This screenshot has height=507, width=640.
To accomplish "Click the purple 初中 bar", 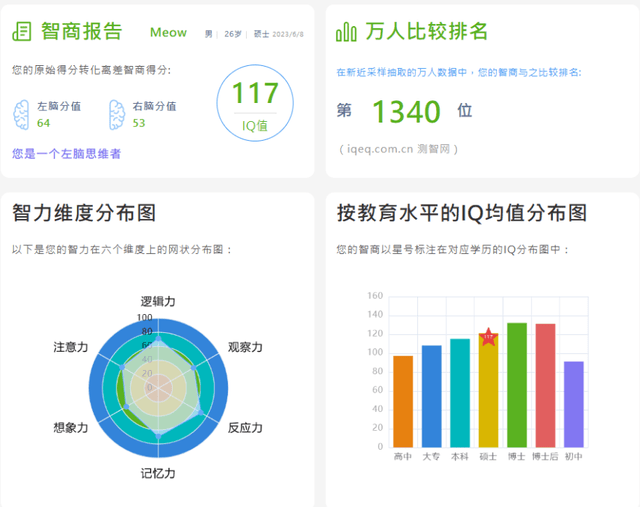I will click(x=574, y=404).
